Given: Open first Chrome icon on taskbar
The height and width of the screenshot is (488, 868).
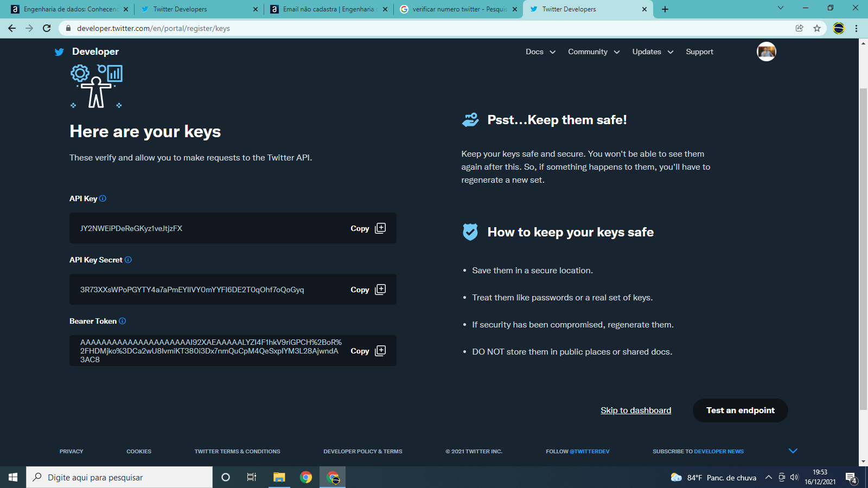Looking at the screenshot, I should [306, 477].
